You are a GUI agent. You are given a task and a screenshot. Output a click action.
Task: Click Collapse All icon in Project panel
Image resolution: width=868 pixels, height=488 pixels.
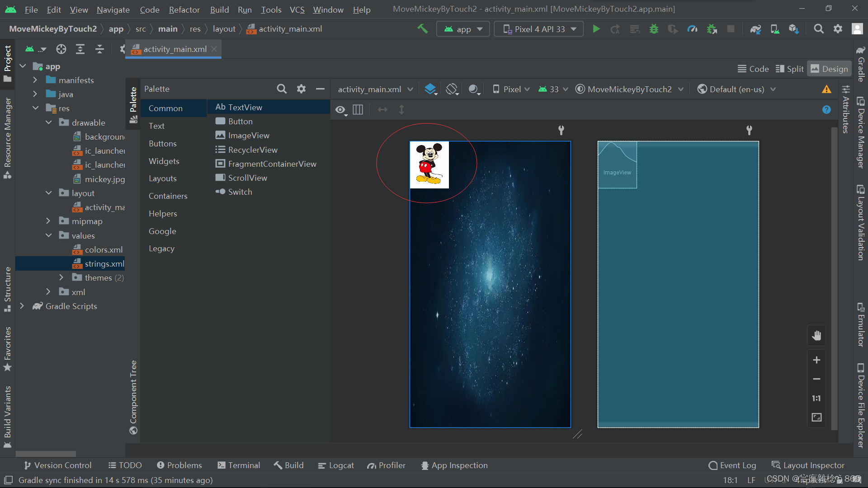(x=99, y=49)
